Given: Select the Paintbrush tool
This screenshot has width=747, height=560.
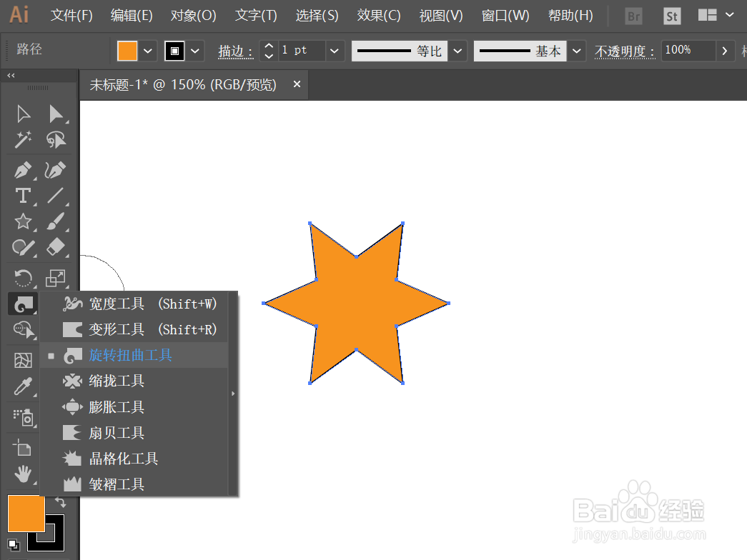Looking at the screenshot, I should pyautogui.click(x=56, y=222).
